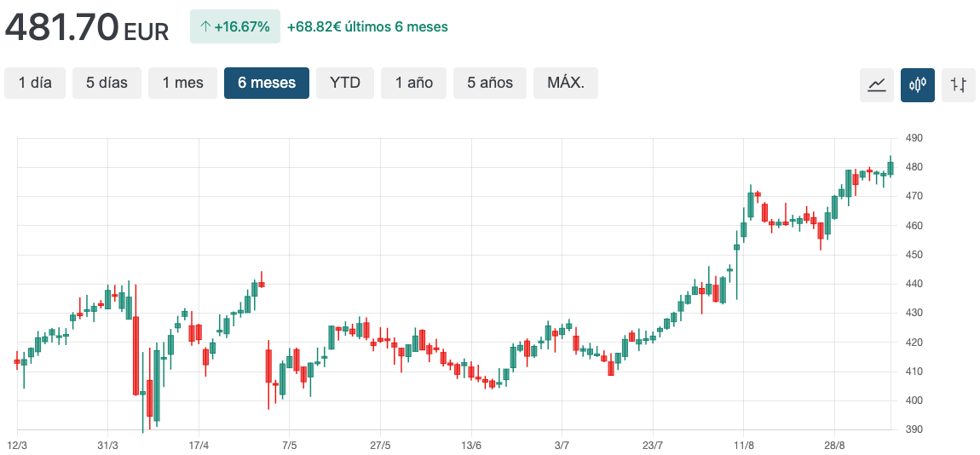Click the 23/7 date axis label
The width and height of the screenshot is (980, 455).
click(653, 445)
